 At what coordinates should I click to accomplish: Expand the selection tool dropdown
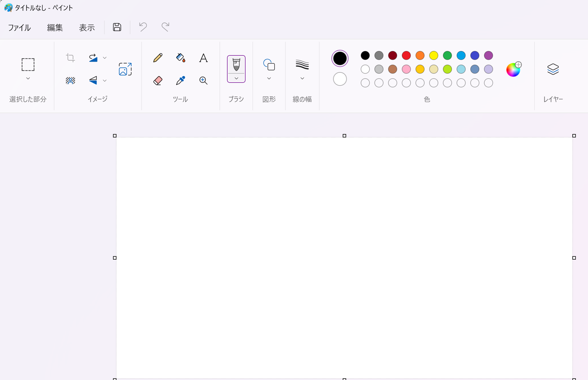(x=28, y=79)
